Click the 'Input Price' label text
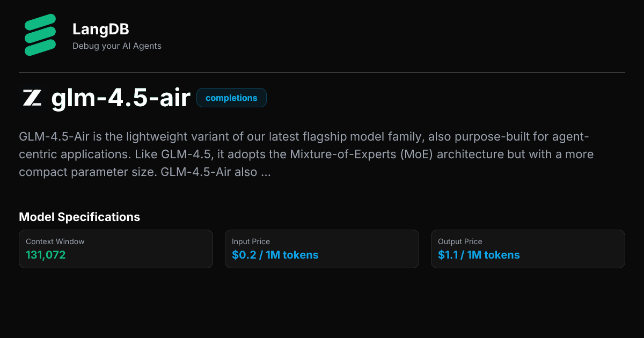The image size is (644, 338). pos(251,241)
